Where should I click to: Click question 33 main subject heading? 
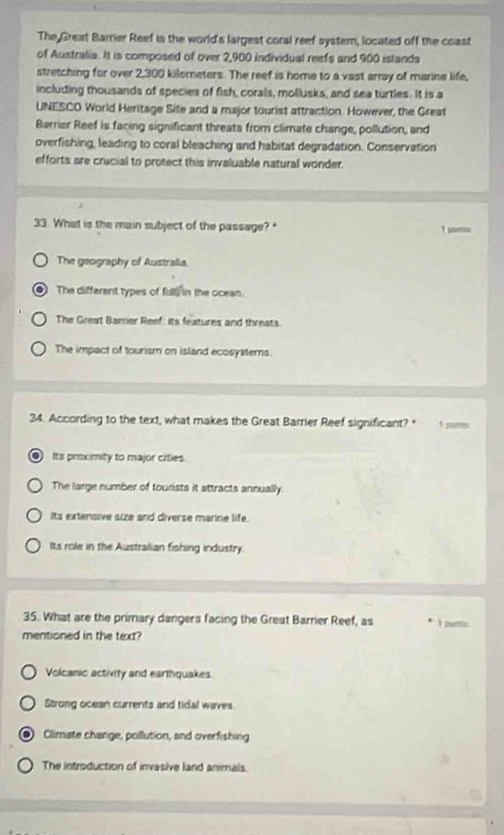click(154, 227)
